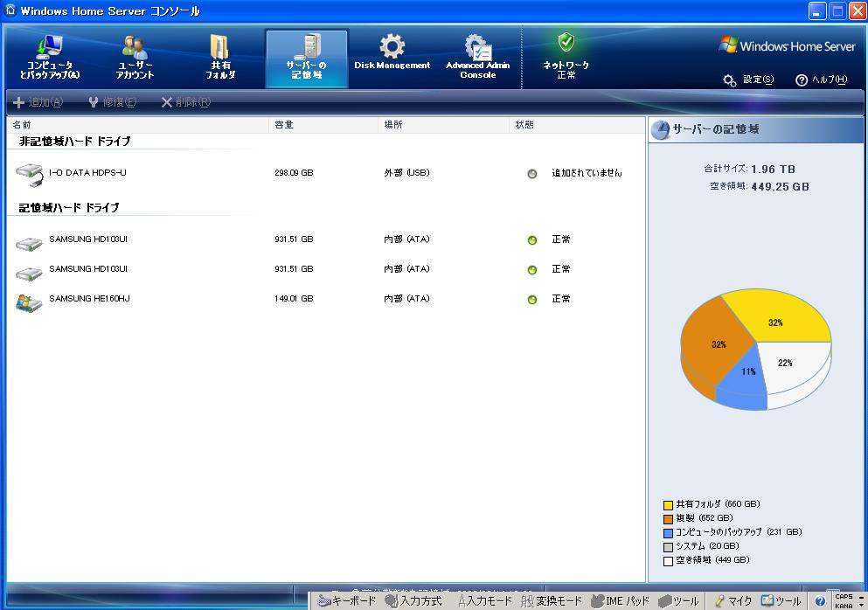The width and height of the screenshot is (868, 610).
Task: Click the Server Storage panel header icon
Action: pos(661,130)
